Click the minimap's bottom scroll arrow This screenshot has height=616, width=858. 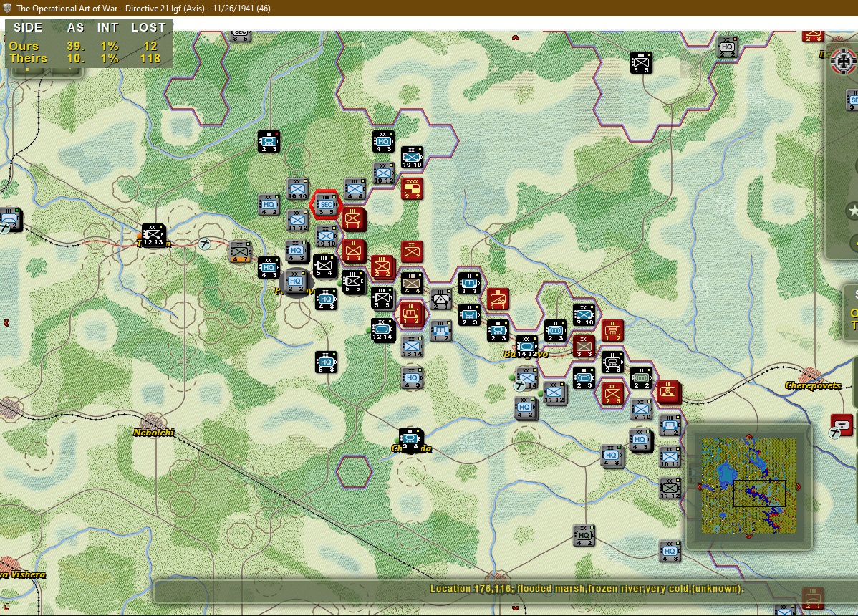coord(748,536)
